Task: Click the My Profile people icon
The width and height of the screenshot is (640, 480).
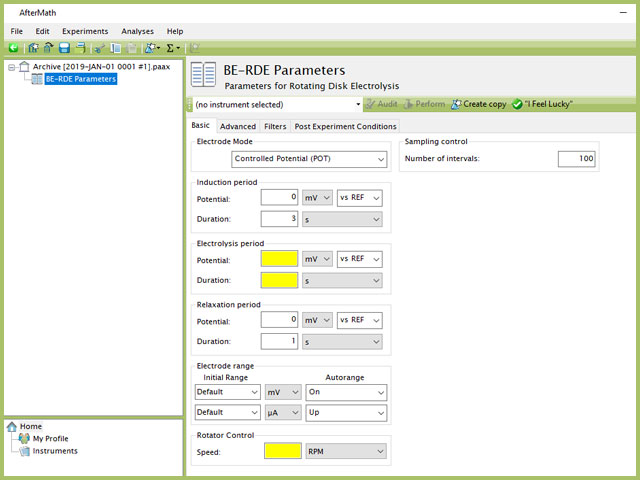Action: pos(24,439)
